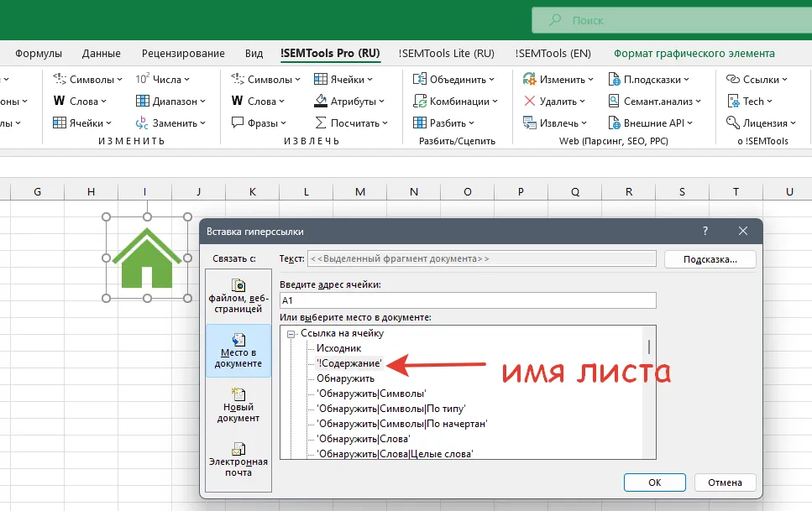Select the Исходник sheet in tree
Screen dimensions: 812x511
(x=338, y=348)
